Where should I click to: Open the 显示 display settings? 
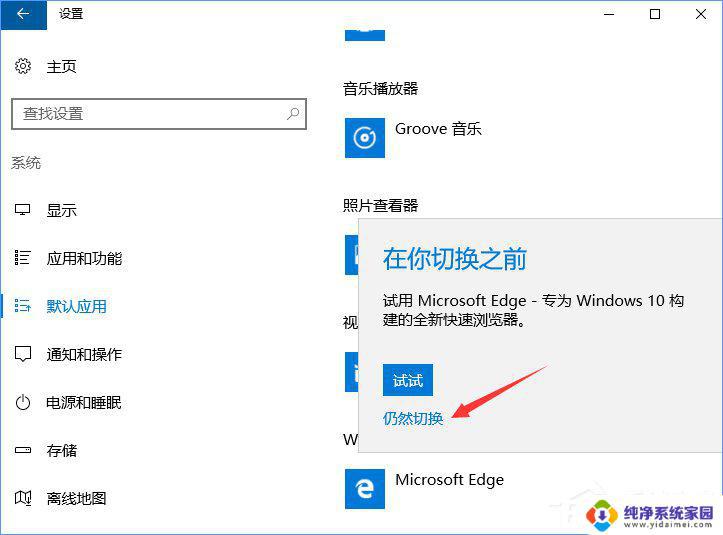pos(61,210)
